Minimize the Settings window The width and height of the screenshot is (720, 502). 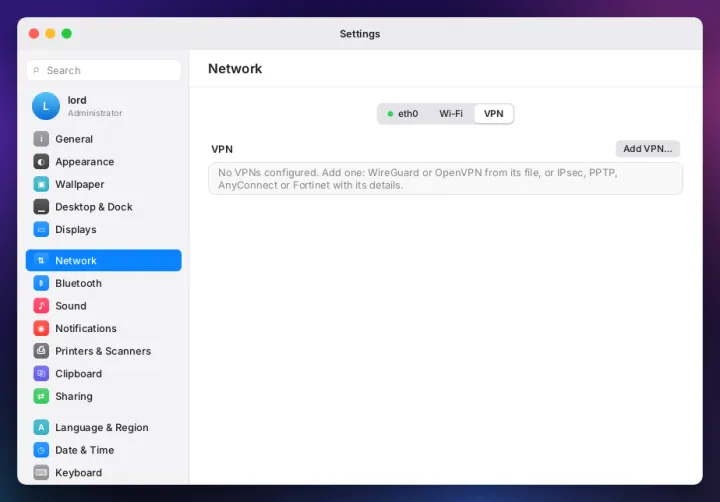point(51,34)
